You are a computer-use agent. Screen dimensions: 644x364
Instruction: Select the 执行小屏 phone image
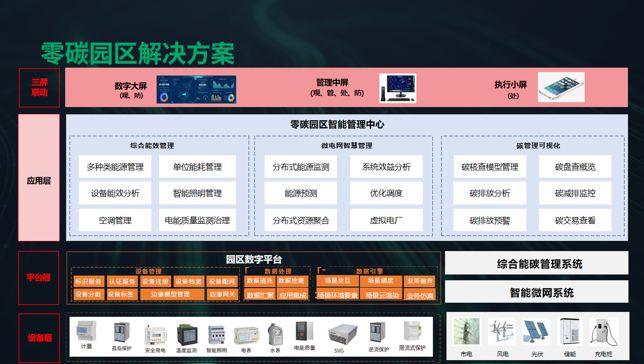pos(561,87)
